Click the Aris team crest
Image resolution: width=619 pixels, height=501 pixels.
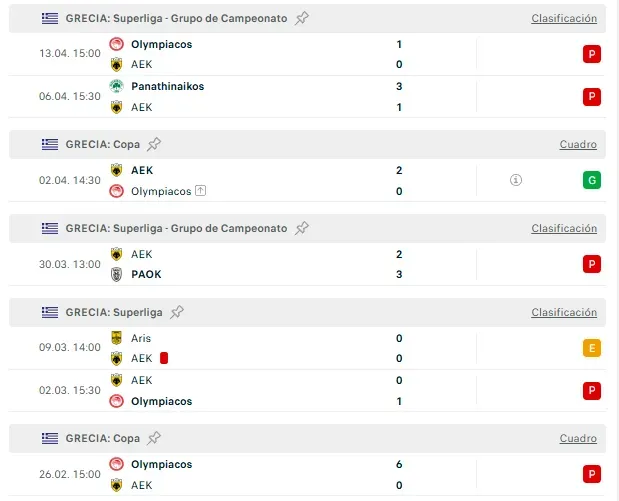click(x=116, y=338)
